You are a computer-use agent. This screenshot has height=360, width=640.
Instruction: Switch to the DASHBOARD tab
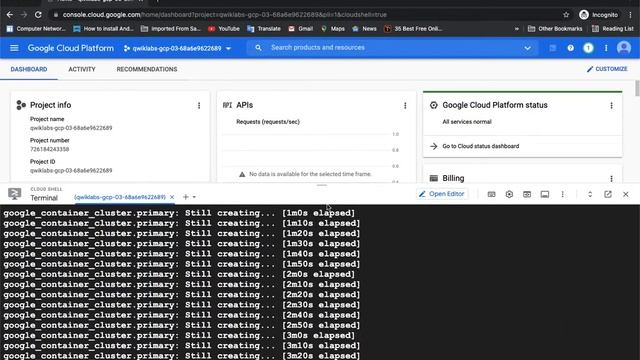pos(29,69)
